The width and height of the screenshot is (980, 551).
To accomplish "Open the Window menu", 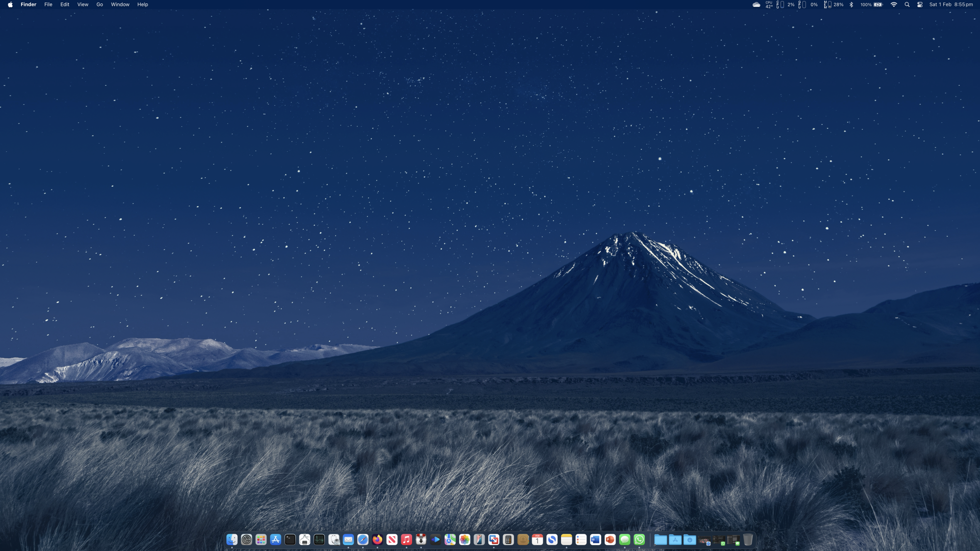I will 120,4.
